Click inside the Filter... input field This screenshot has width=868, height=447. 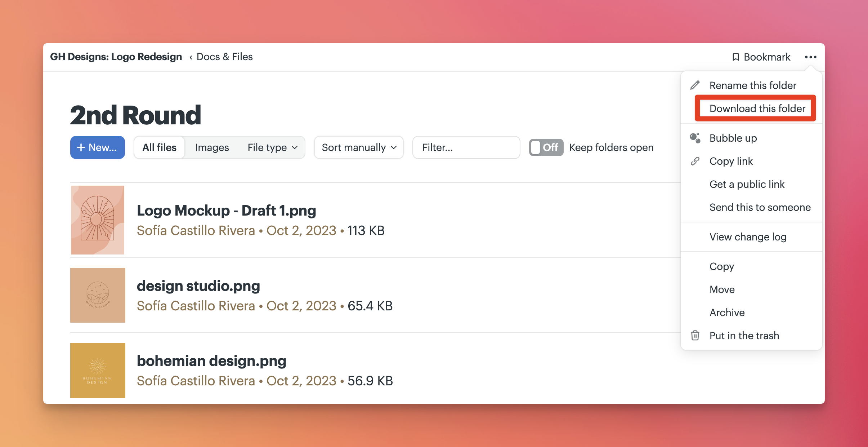tap(466, 147)
